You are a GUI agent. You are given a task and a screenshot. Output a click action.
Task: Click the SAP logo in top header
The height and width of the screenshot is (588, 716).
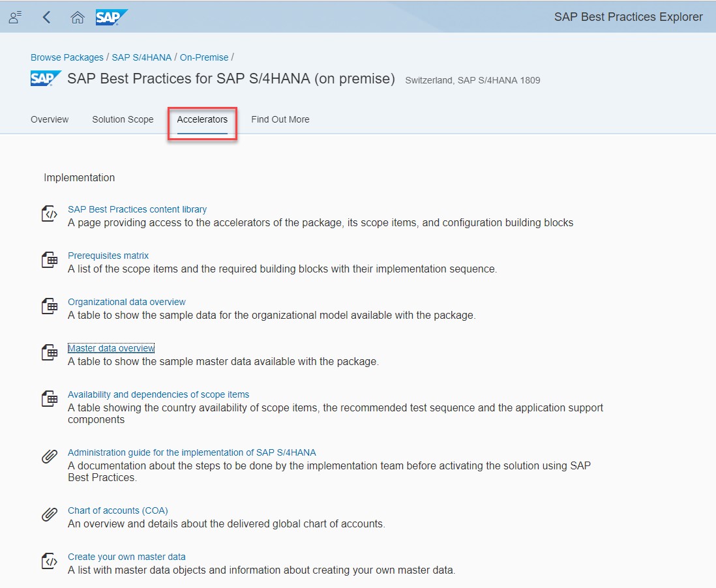click(111, 17)
